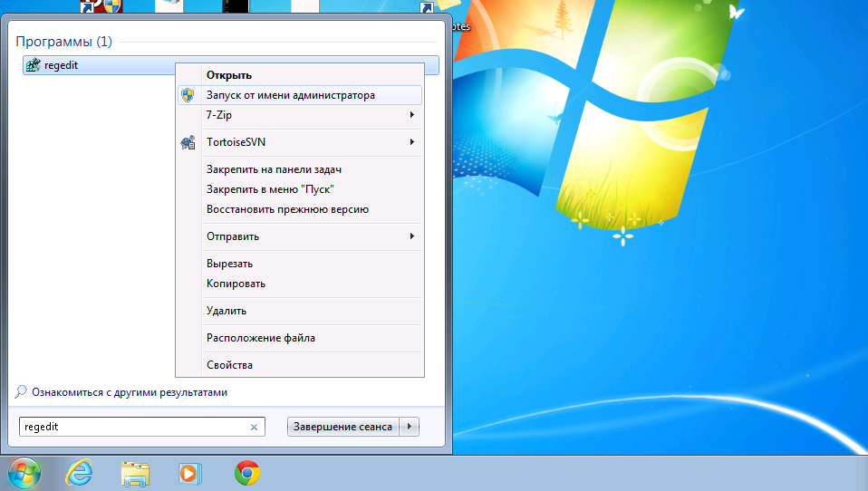Open the Windows Start orb

(x=24, y=474)
